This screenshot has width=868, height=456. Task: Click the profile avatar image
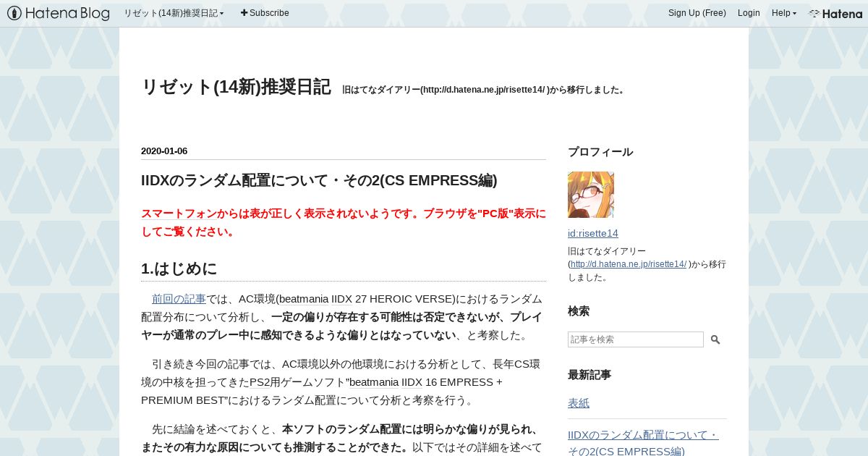point(591,195)
